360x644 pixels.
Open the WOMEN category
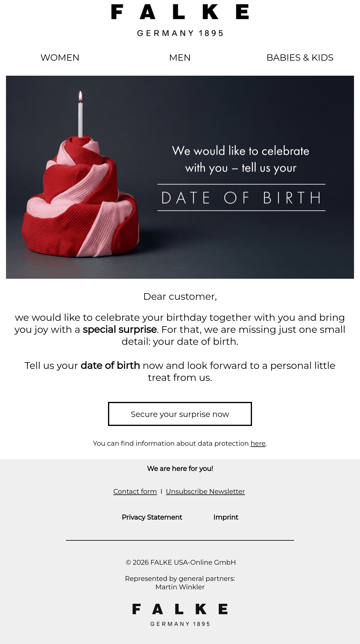tap(60, 58)
